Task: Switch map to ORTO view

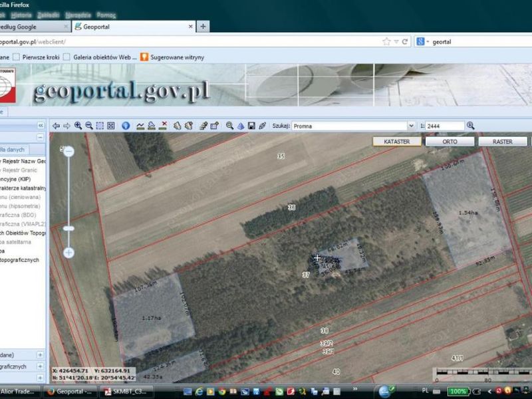Action: tap(450, 142)
